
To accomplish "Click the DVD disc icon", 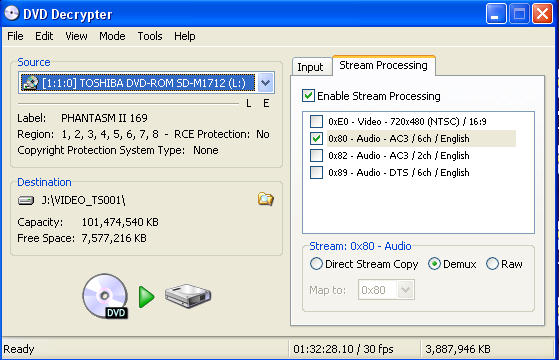I will point(105,296).
